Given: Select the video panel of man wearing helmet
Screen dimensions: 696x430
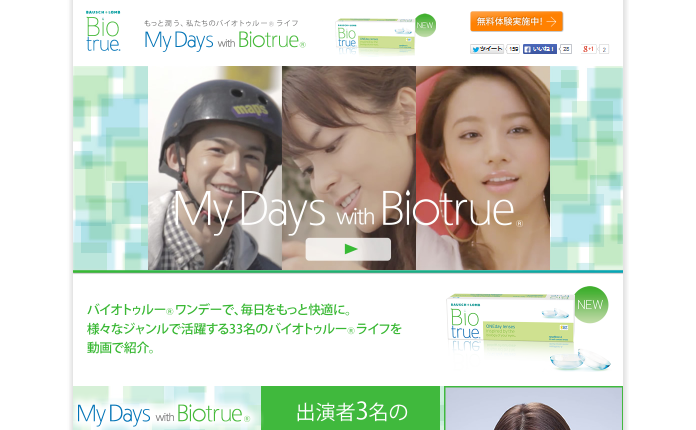Looking at the screenshot, I should pyautogui.click(x=215, y=168).
